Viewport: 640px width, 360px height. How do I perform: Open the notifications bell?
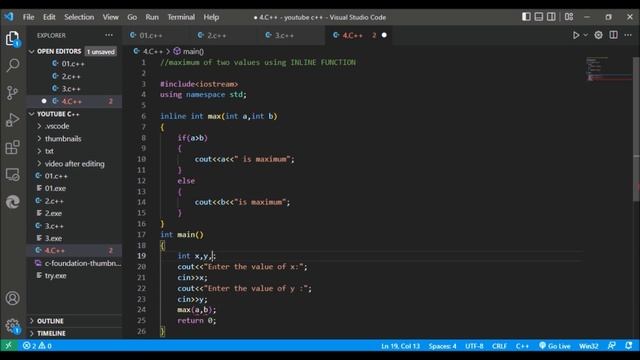point(629,346)
